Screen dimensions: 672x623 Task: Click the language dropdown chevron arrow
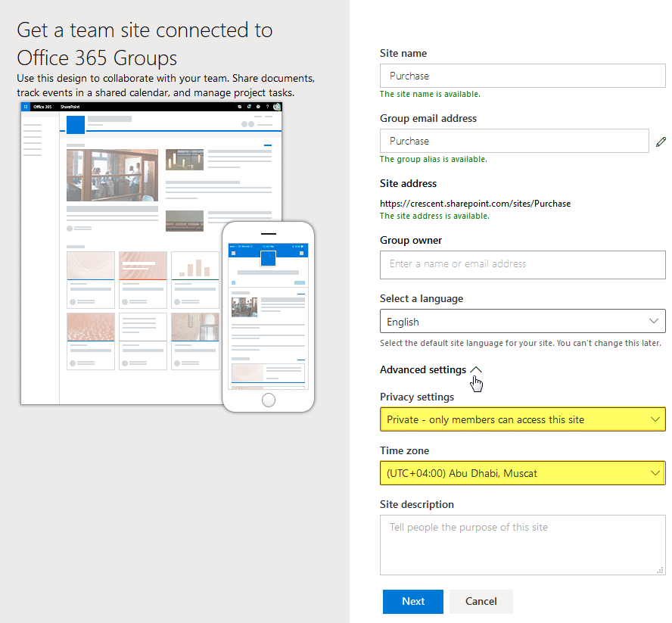[653, 321]
